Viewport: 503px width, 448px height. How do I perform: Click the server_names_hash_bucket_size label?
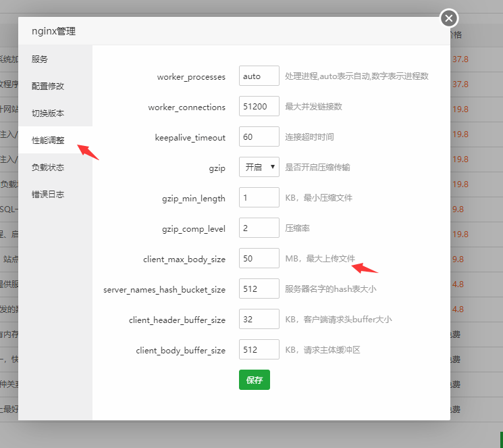tap(164, 290)
